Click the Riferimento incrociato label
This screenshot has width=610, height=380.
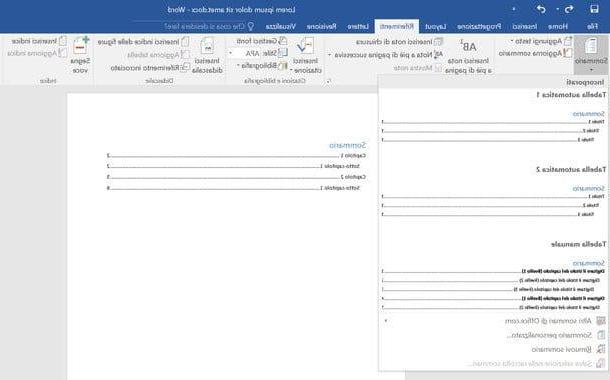click(x=145, y=67)
